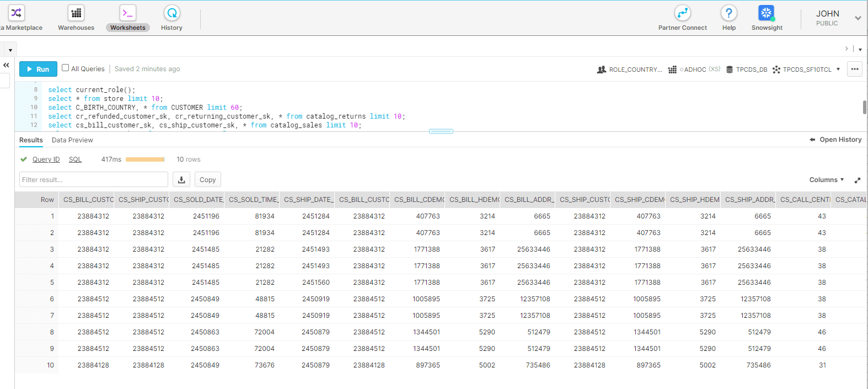
Task: Run the selected query
Action: click(38, 69)
